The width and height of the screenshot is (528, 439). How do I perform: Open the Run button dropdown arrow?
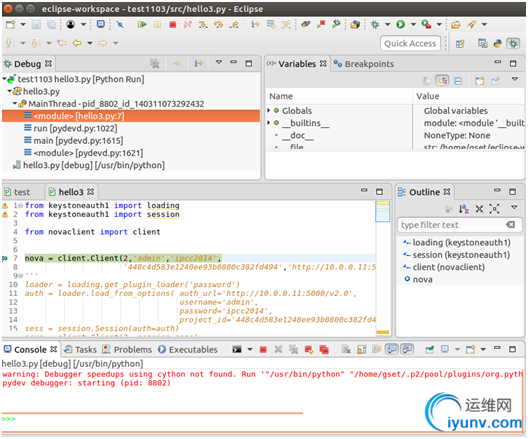pyautogui.click(x=413, y=25)
